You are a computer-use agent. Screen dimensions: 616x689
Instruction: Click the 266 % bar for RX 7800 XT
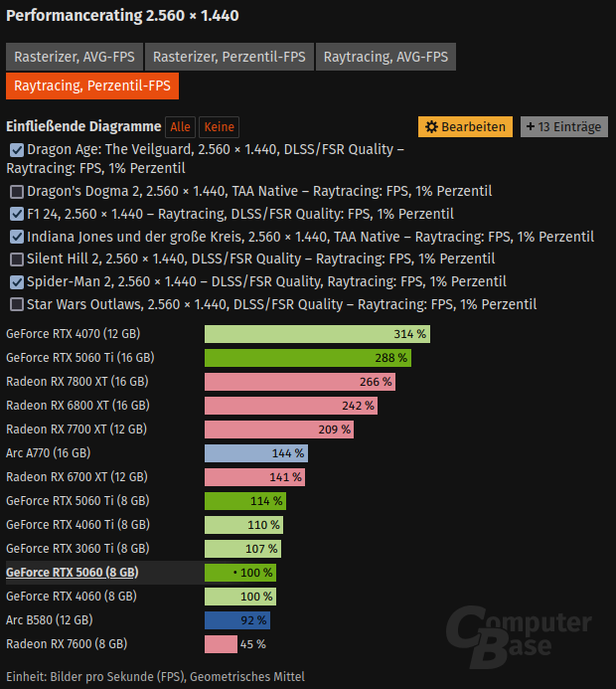pyautogui.click(x=300, y=382)
